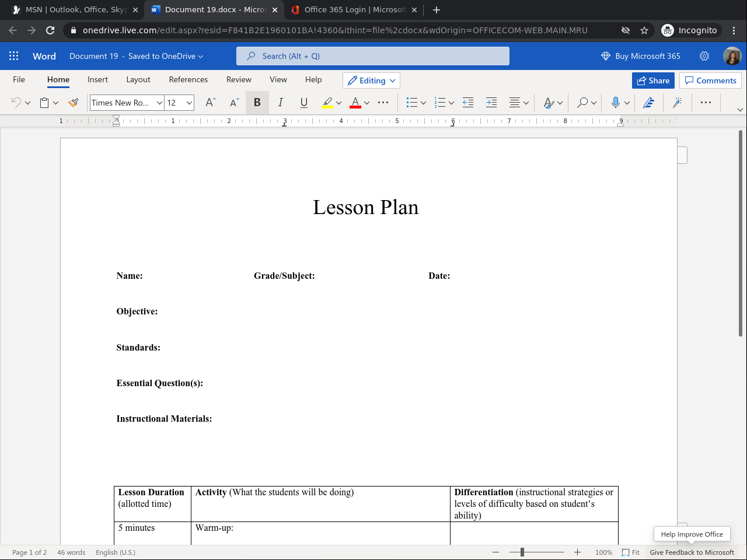Open the Designer wand icon

point(677,103)
